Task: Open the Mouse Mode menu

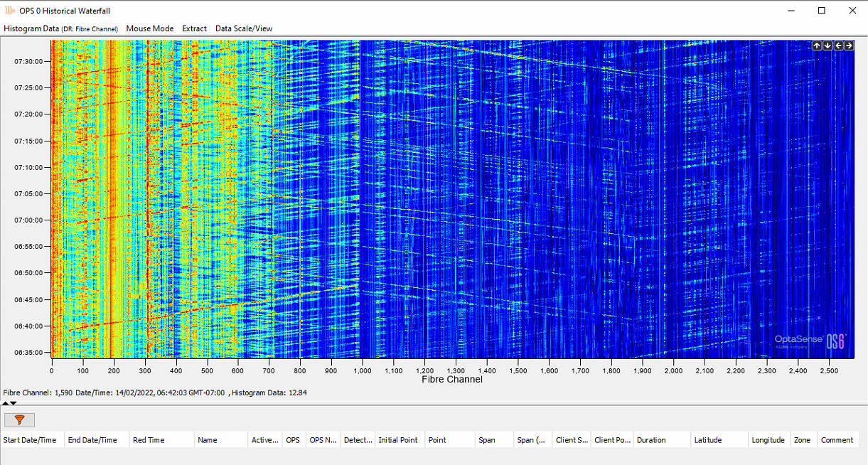Action: 149,28
